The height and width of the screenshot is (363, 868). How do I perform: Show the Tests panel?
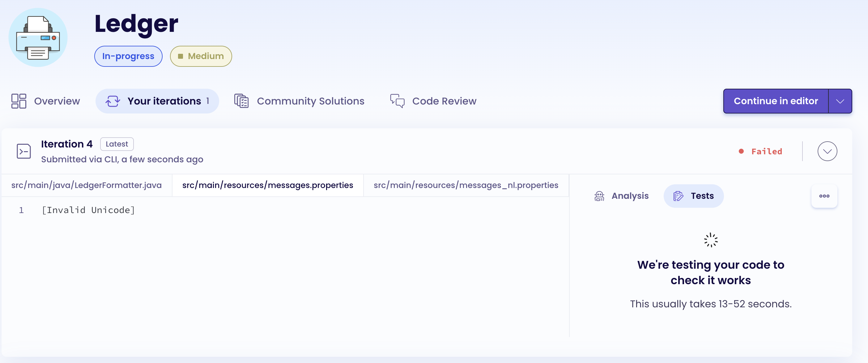click(693, 196)
